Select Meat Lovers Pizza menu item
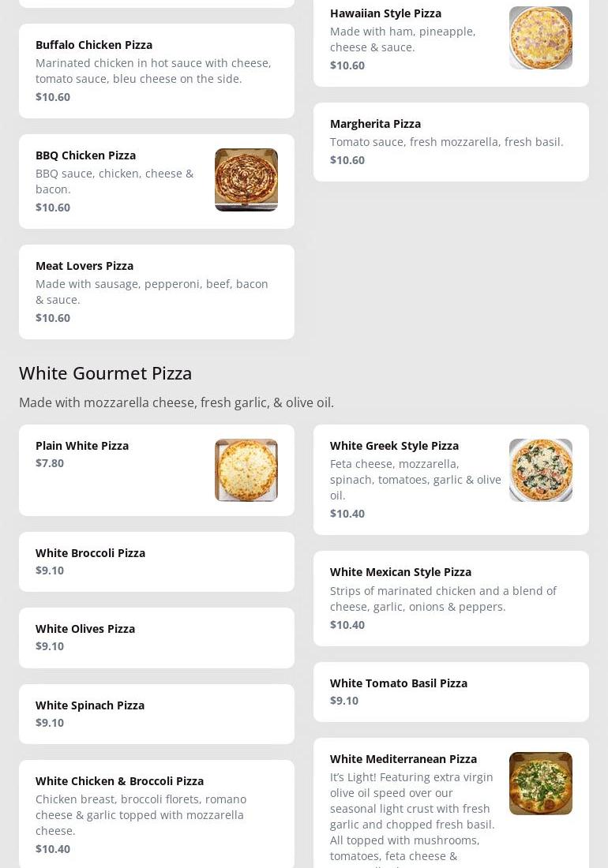This screenshot has width=608, height=868. (x=156, y=292)
